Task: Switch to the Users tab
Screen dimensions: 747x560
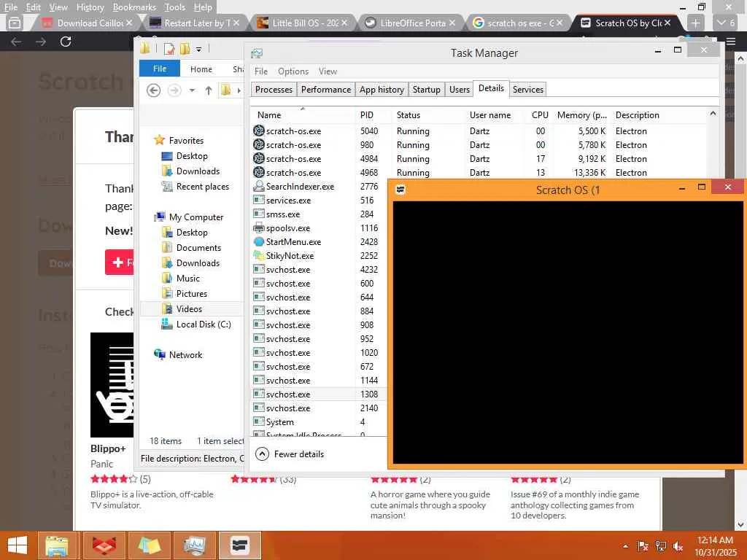Action: [460, 90]
